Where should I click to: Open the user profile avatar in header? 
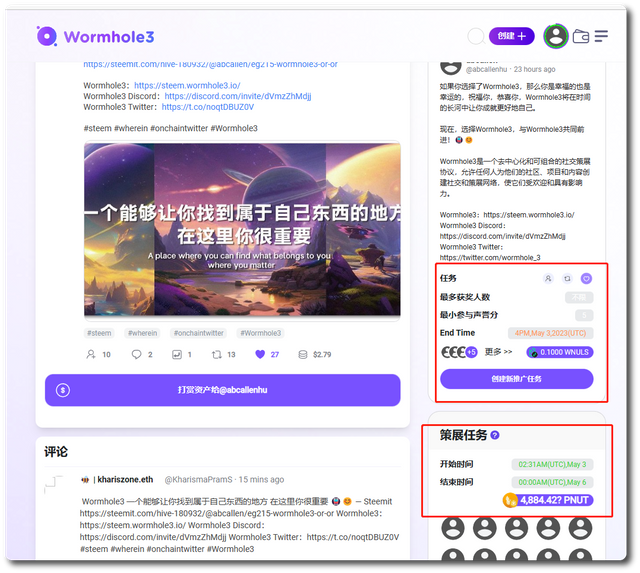tap(556, 36)
